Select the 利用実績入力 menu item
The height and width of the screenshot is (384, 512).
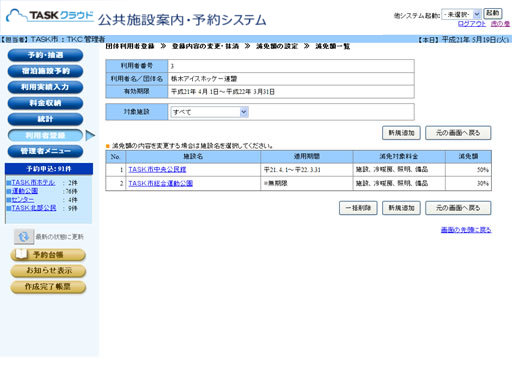(x=45, y=87)
